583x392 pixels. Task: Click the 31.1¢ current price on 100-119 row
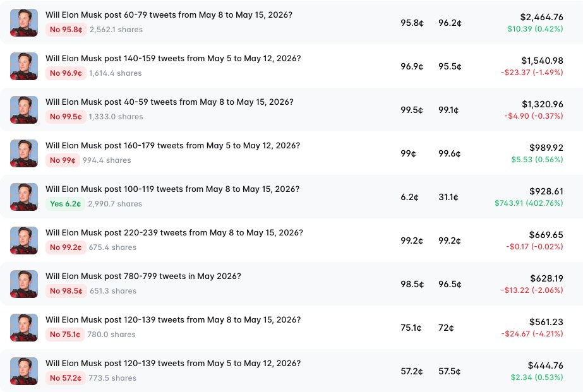(448, 197)
